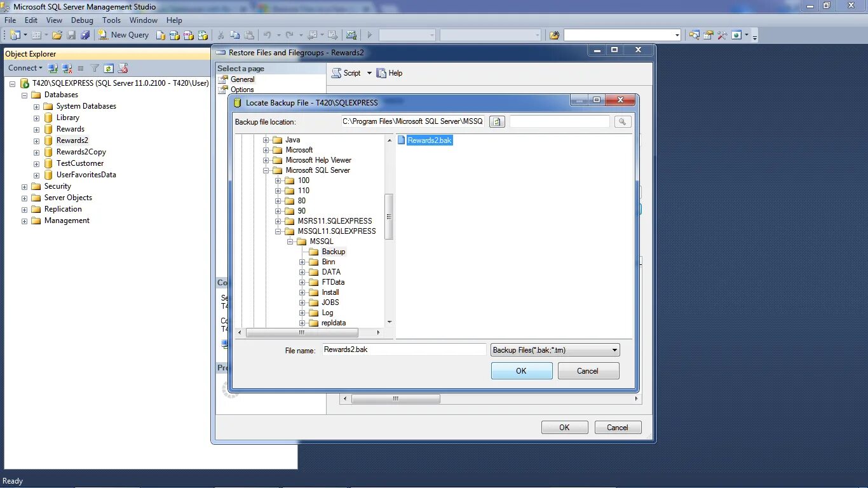868x488 pixels.
Task: Click the New Query button
Action: point(123,35)
